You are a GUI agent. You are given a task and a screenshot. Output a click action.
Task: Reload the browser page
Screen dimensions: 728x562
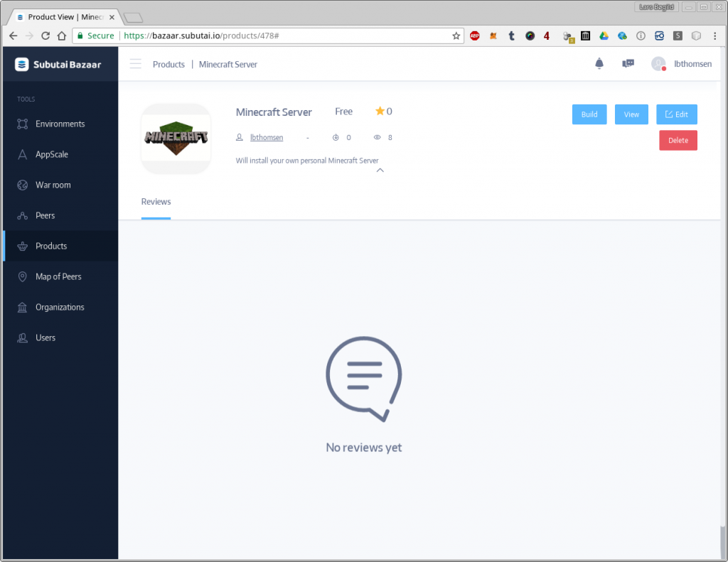(45, 36)
